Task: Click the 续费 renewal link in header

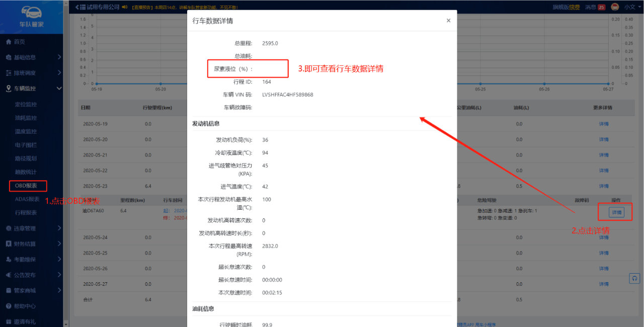Action: pyautogui.click(x=574, y=7)
